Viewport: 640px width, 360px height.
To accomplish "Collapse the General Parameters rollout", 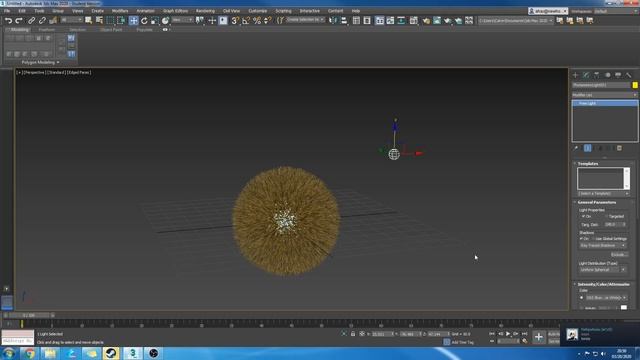I will tap(575, 202).
